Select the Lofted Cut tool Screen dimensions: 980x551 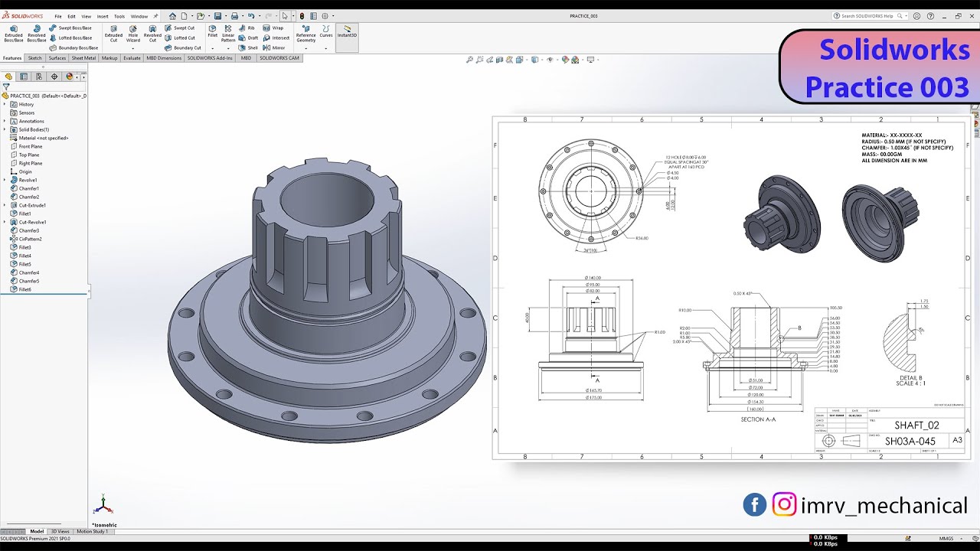click(x=180, y=37)
